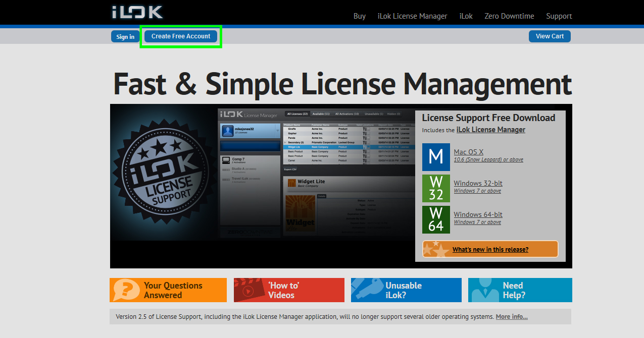Screen dimensions: 644x338
Task: Click the Windows 32-bit download icon
Action: 436,188
